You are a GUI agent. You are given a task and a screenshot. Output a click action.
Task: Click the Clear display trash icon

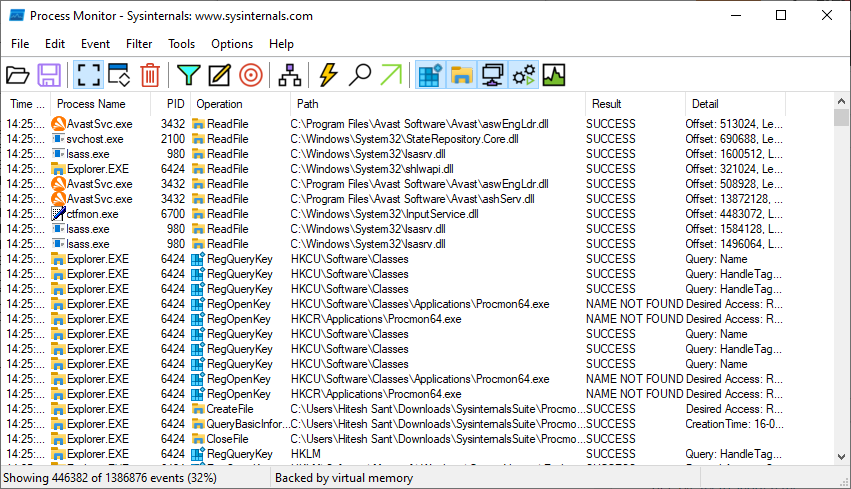(150, 75)
